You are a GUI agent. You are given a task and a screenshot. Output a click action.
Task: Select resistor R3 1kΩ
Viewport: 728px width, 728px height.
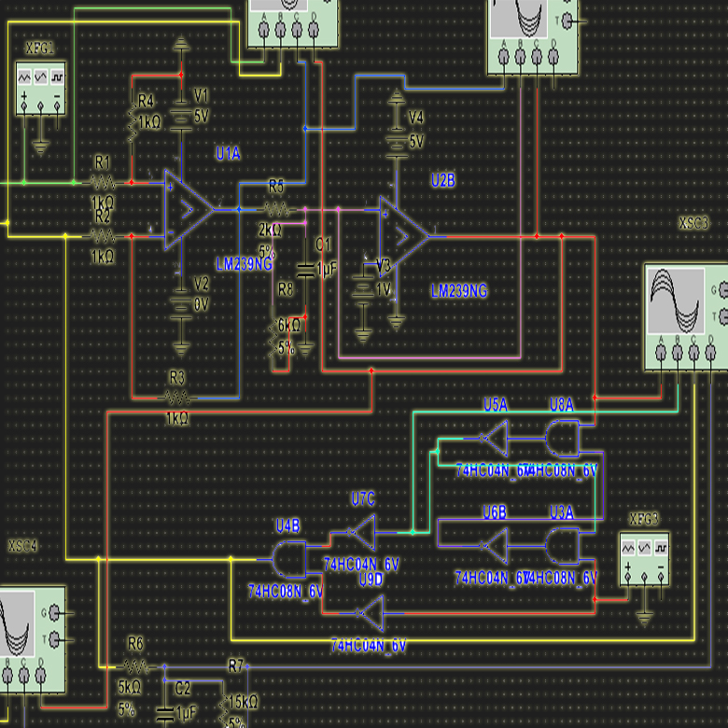[x=177, y=398]
